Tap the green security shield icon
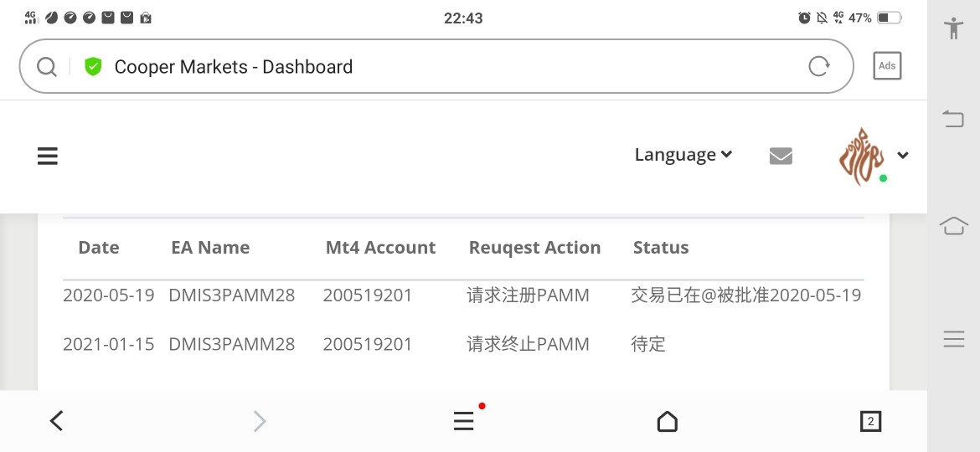This screenshot has width=980, height=452. (x=93, y=67)
